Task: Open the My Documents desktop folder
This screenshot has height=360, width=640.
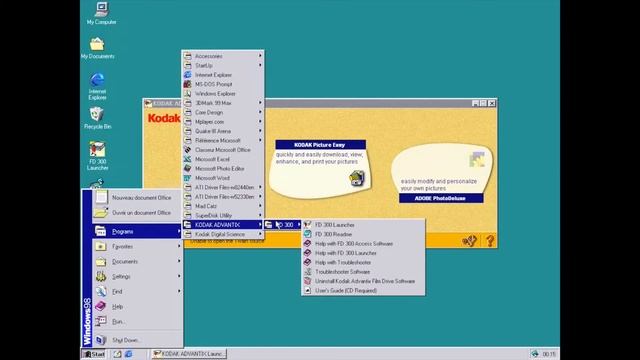Action: click(x=97, y=48)
